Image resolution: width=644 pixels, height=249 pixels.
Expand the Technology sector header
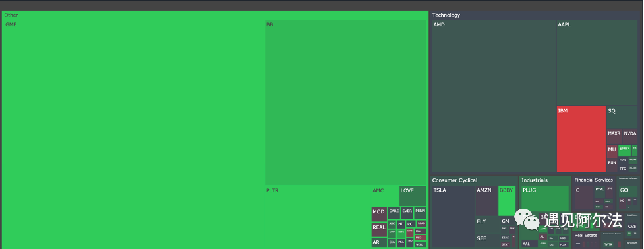point(446,15)
